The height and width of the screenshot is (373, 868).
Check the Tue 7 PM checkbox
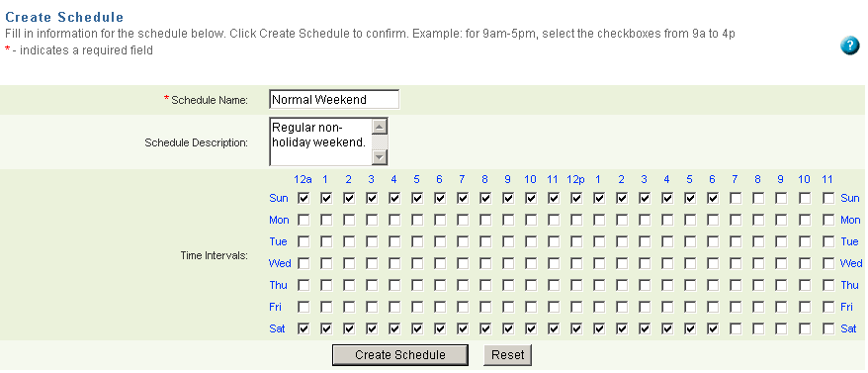tap(736, 241)
